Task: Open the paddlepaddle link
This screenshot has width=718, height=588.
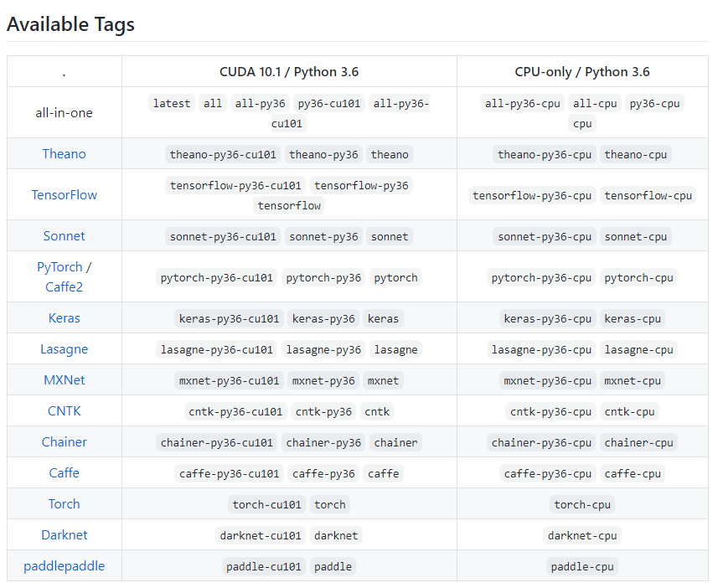Action: 65,566
